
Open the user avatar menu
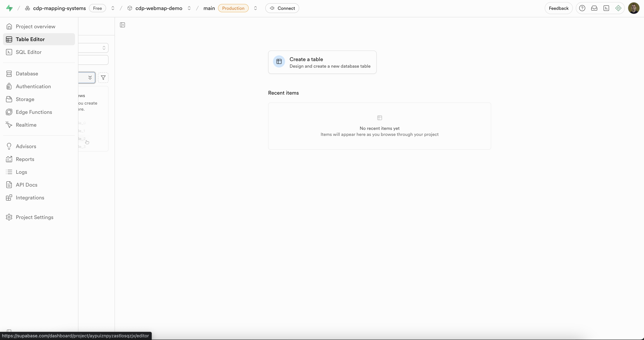coord(633,8)
